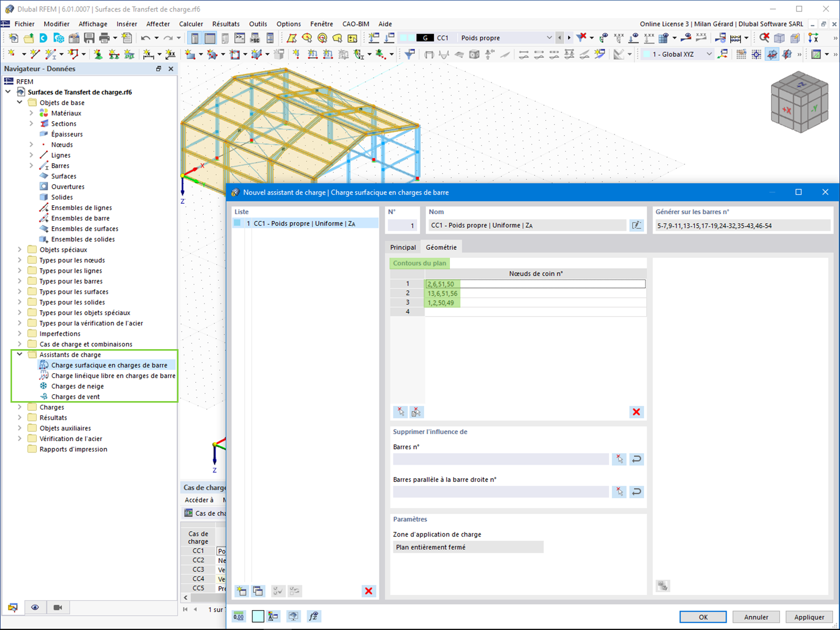Apply changes with Appliquer button
The width and height of the screenshot is (840, 630).
808,617
